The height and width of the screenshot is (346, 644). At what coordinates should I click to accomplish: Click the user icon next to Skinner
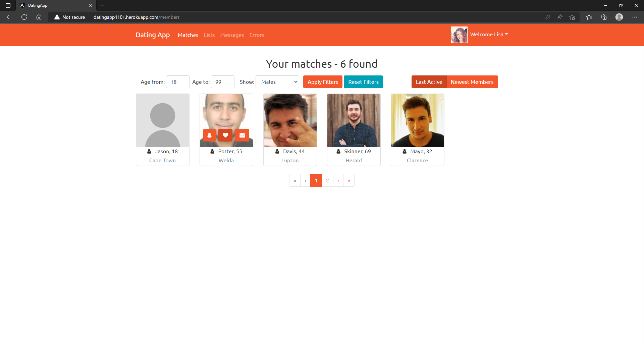(338, 151)
